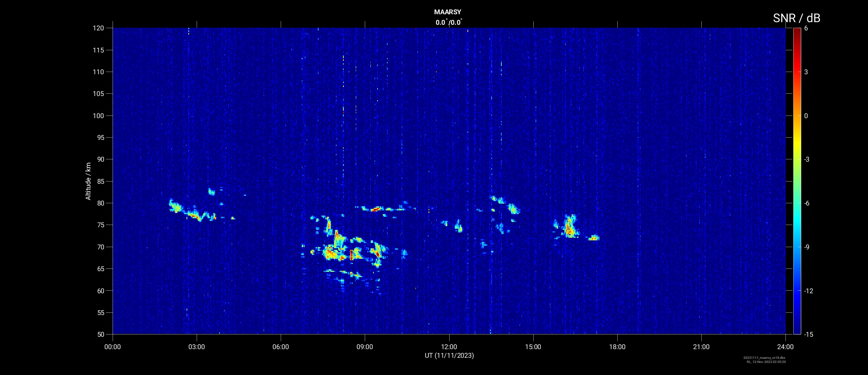The image size is (868, 375).
Task: Click the 20231111_maarsy_m18.dbs file name
Action: 764,358
